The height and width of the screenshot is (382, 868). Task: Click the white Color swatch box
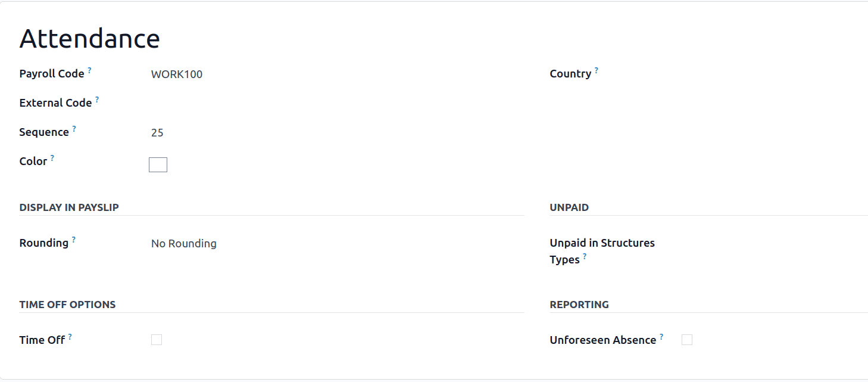(x=158, y=165)
